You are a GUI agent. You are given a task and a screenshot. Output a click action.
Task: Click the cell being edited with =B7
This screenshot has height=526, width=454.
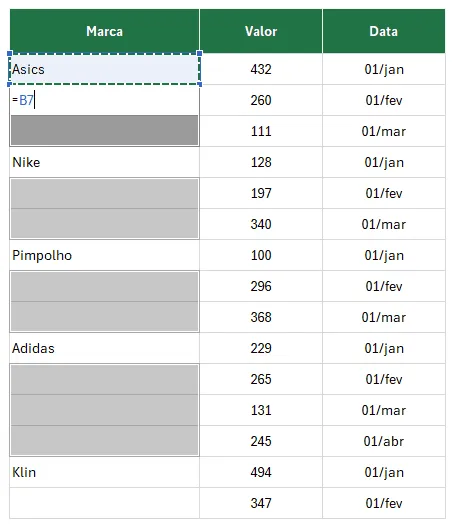(104, 100)
